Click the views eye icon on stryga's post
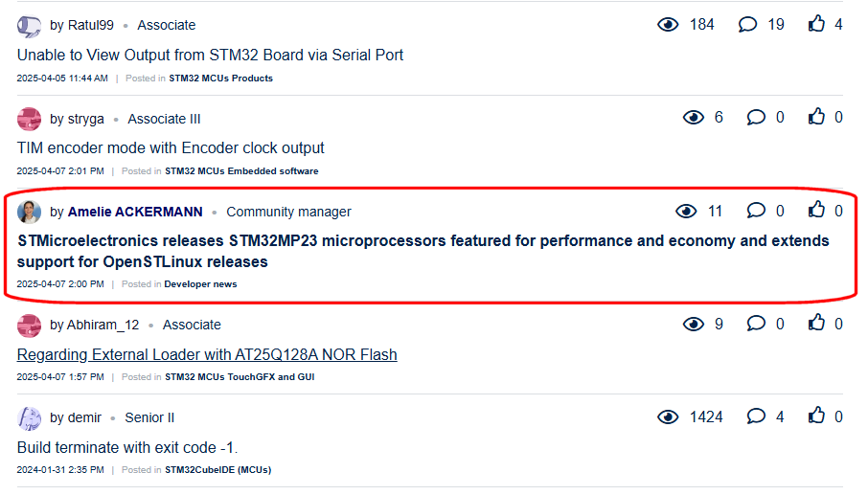The width and height of the screenshot is (868, 495). pos(693,117)
